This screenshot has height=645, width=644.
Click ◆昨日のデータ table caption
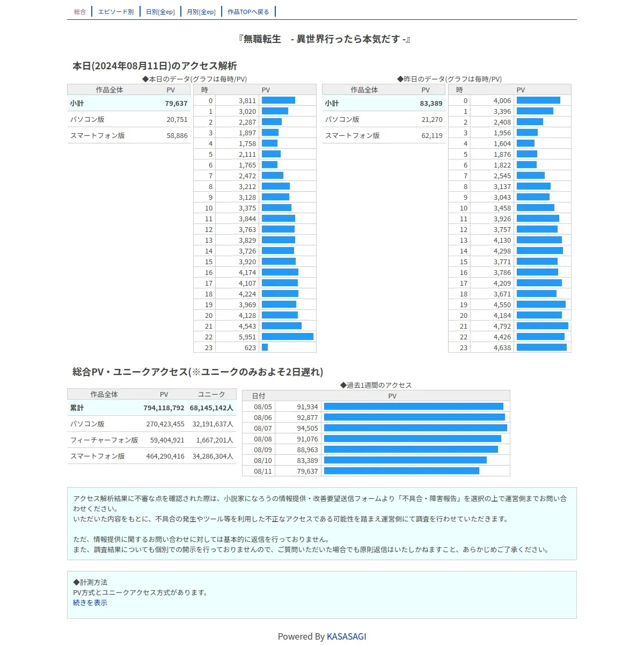(449, 79)
